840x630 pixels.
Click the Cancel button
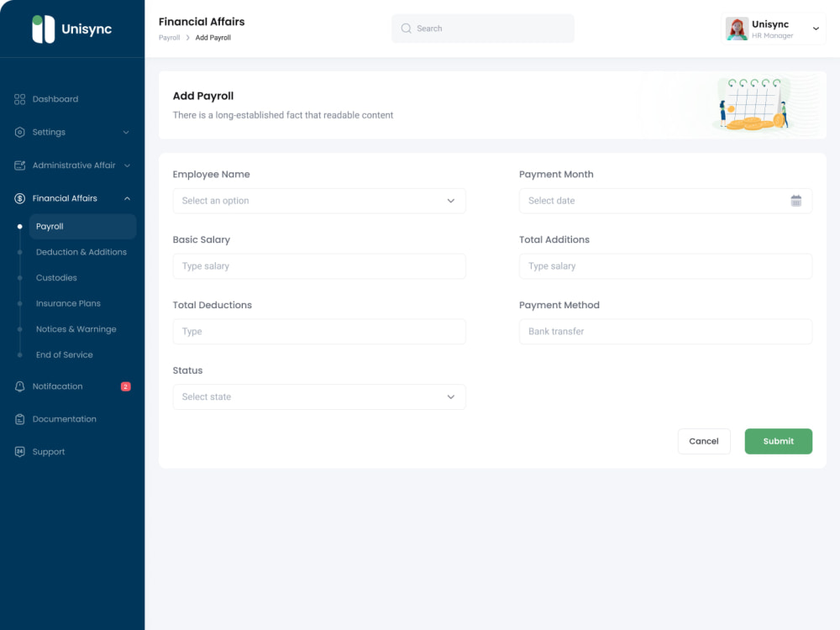click(x=704, y=442)
